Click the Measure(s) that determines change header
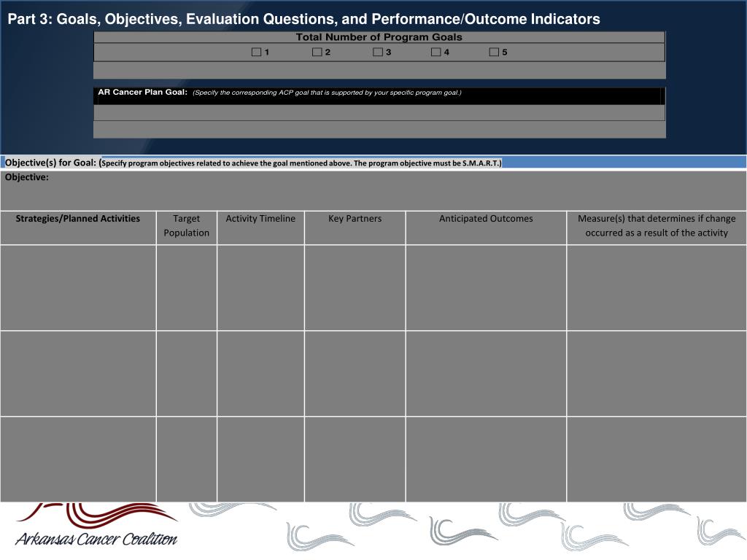This screenshot has width=747, height=560. [657, 228]
